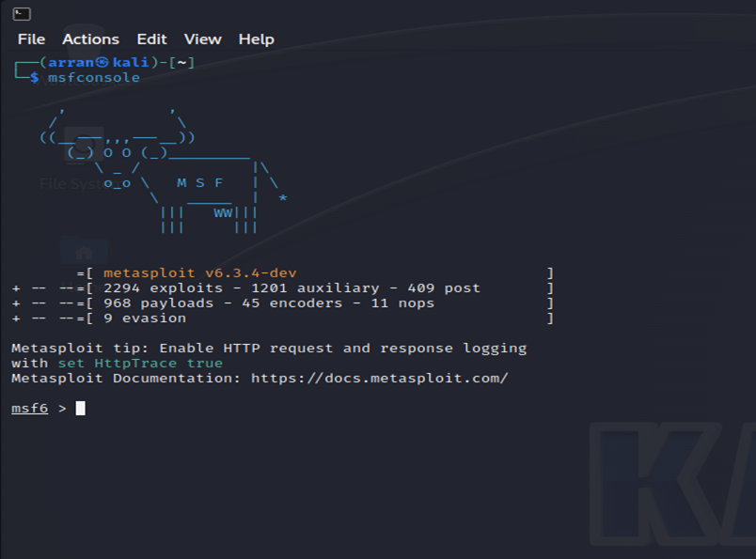Click the 'M S F' banner text
Screen dimensions: 756x559
[x=199, y=182]
